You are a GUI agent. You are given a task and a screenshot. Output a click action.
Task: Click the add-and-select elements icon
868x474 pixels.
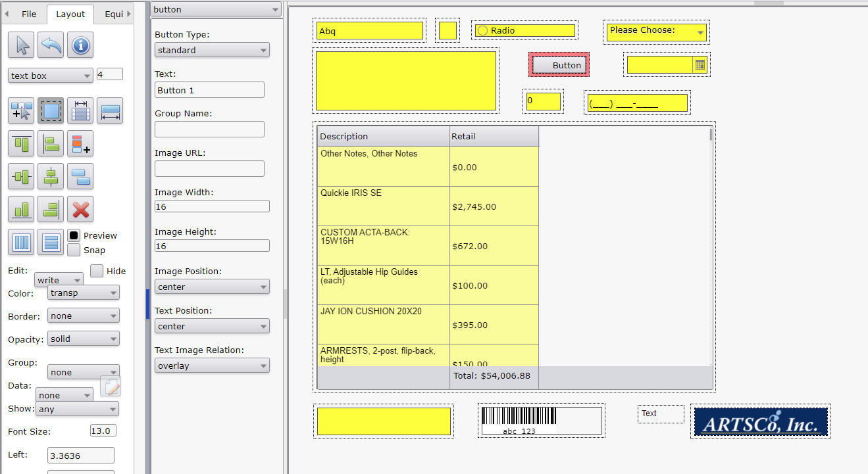[x=21, y=110]
